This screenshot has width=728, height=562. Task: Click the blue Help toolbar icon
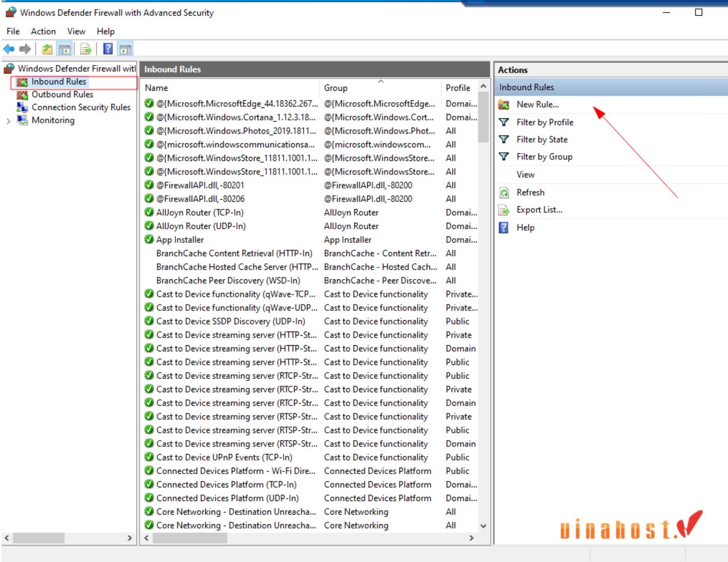108,49
